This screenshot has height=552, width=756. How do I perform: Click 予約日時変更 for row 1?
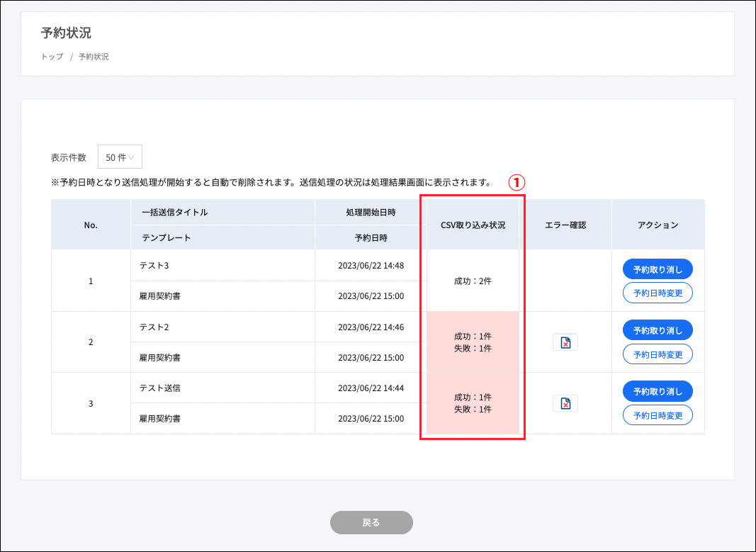click(x=657, y=293)
